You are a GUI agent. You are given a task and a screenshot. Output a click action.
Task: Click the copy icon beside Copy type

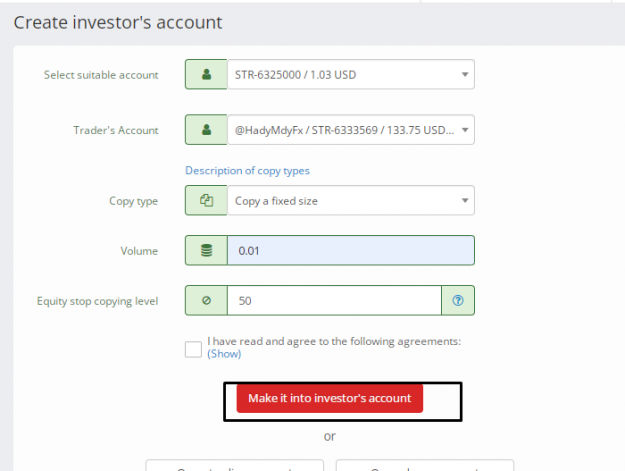[206, 200]
